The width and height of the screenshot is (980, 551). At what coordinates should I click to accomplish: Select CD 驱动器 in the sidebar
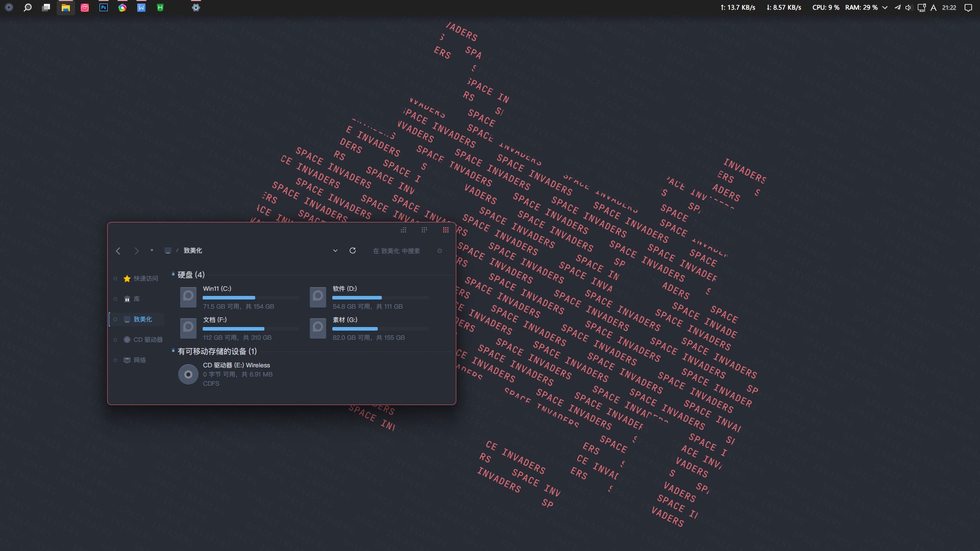point(148,340)
